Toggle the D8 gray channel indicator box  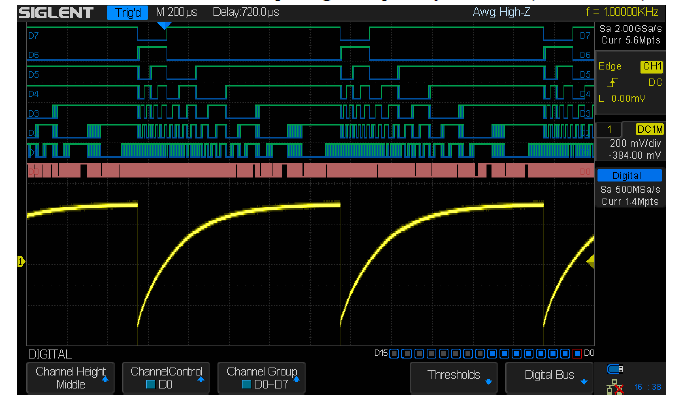point(480,353)
